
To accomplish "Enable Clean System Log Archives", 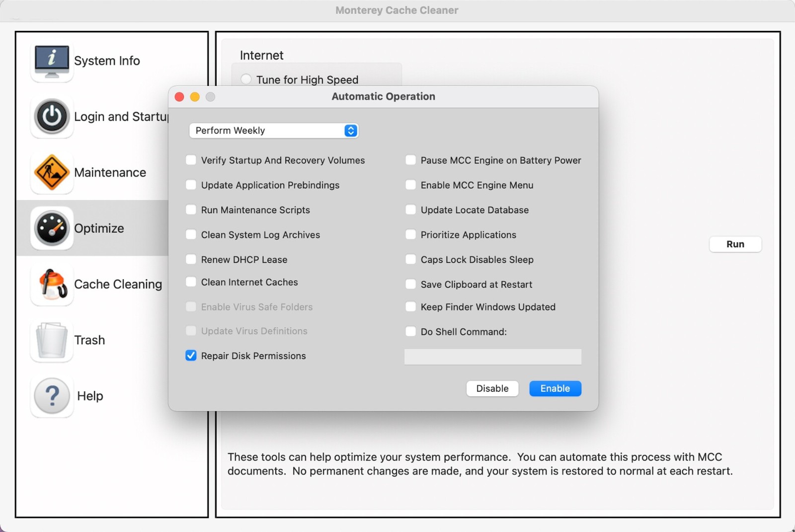I will pos(191,234).
